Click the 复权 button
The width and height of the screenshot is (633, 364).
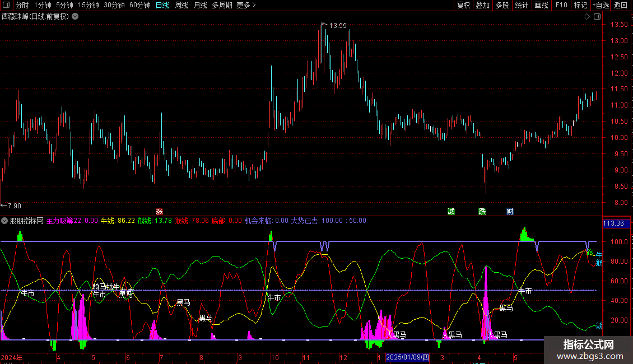click(463, 5)
